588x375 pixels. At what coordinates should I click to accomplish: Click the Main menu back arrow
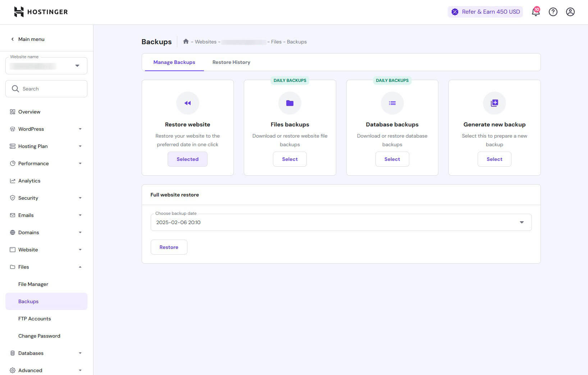click(x=13, y=39)
